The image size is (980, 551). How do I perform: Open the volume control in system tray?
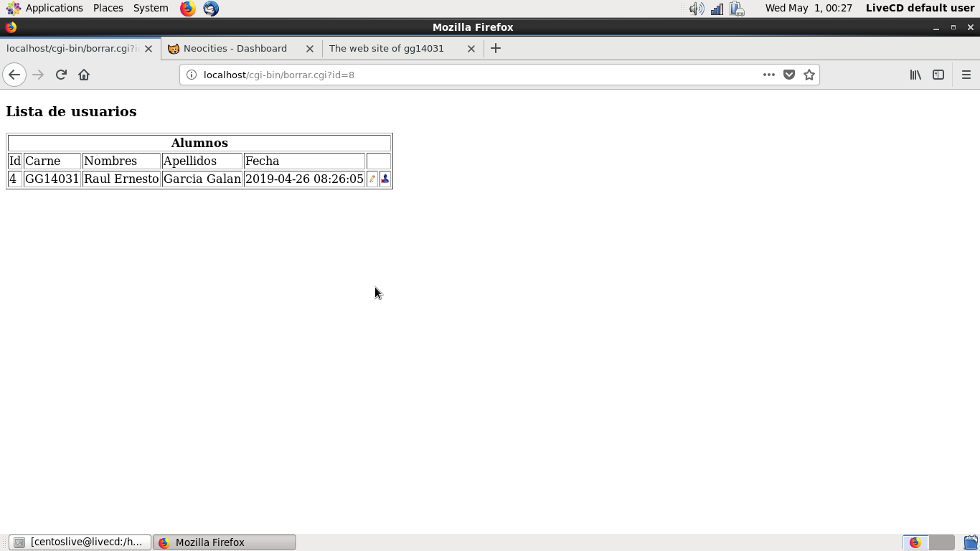pyautogui.click(x=696, y=9)
